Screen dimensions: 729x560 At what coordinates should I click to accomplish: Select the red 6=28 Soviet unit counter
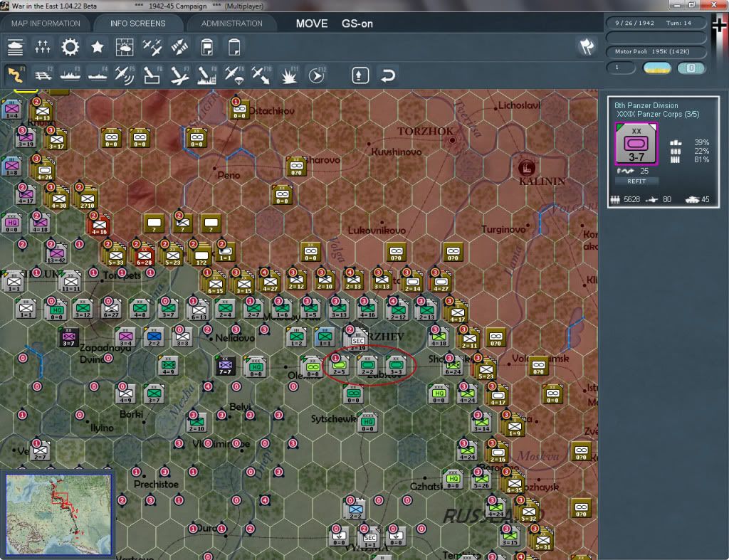[x=144, y=254]
